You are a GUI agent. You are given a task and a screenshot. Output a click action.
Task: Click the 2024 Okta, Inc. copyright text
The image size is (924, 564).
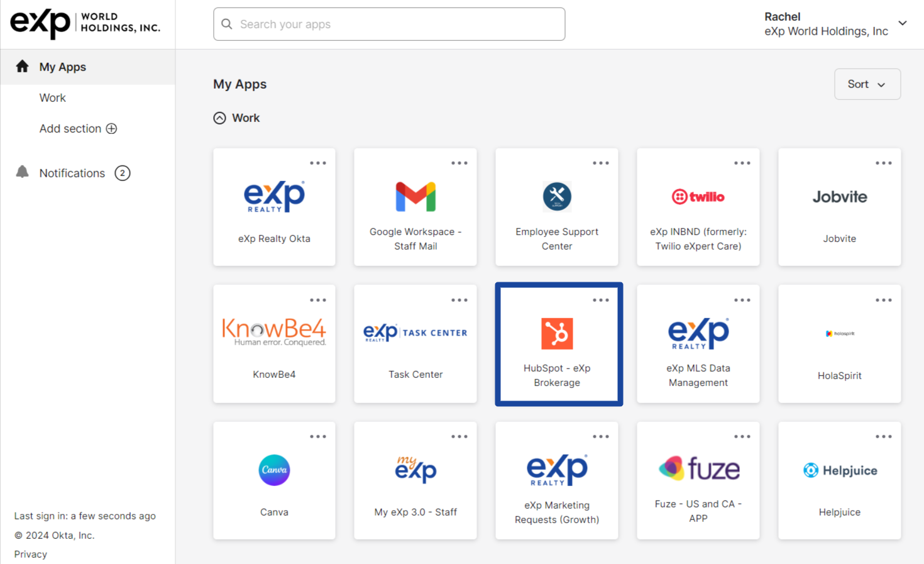[54, 535]
